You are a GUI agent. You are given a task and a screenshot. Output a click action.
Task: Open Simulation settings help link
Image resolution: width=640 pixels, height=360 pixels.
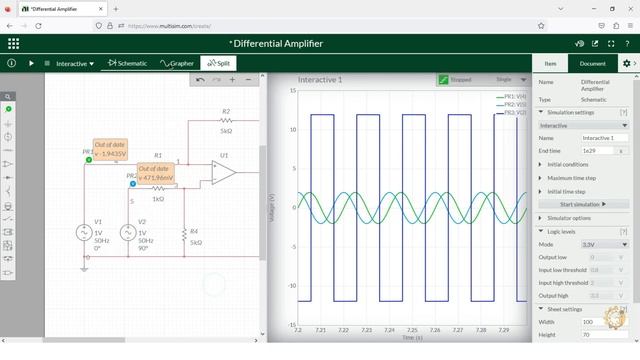click(623, 112)
